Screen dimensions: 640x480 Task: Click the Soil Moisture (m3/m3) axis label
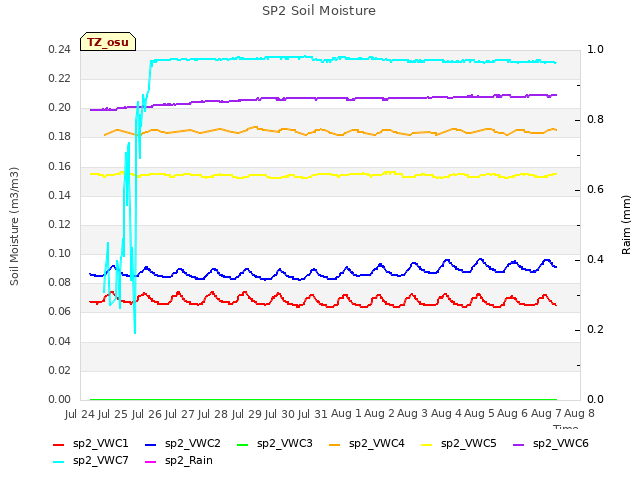(x=14, y=226)
